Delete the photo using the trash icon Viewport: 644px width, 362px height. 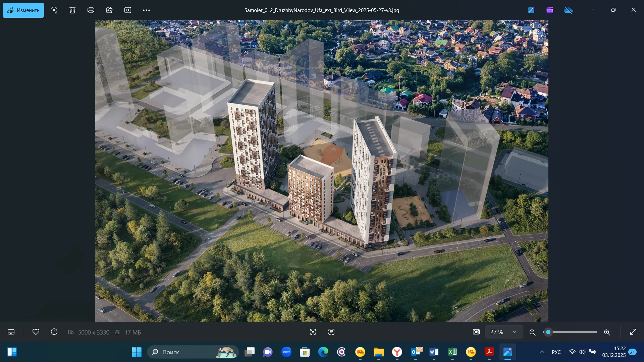(x=72, y=10)
